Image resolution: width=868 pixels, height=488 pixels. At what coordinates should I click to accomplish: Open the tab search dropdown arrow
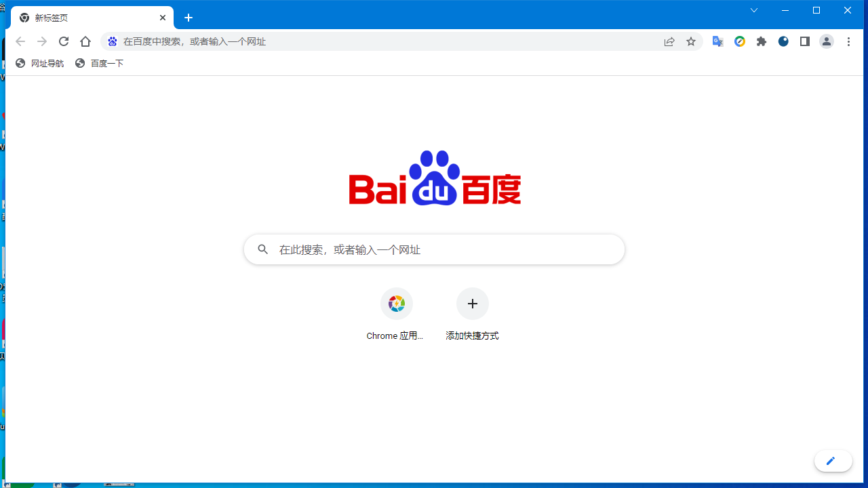coord(753,10)
